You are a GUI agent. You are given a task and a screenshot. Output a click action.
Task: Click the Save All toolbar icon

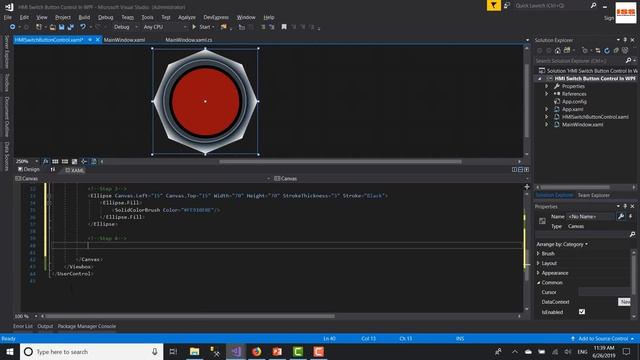pos(71,27)
